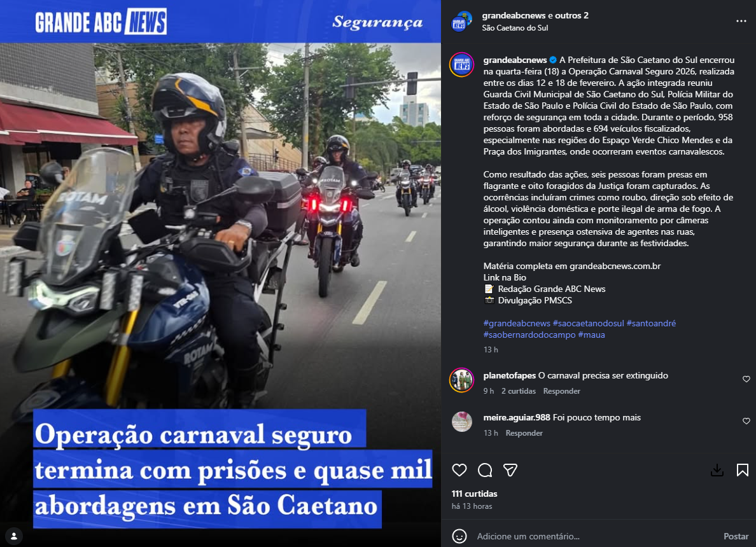Open emoji picker in comment box
This screenshot has width=756, height=547.
tap(459, 536)
